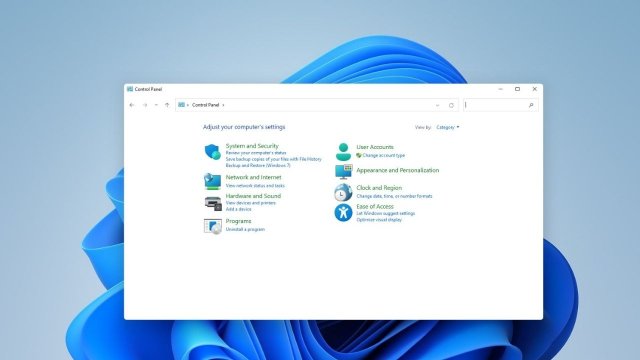640x360 pixels.
Task: Expand chevron before Control Panel in address bar
Action: 188,105
